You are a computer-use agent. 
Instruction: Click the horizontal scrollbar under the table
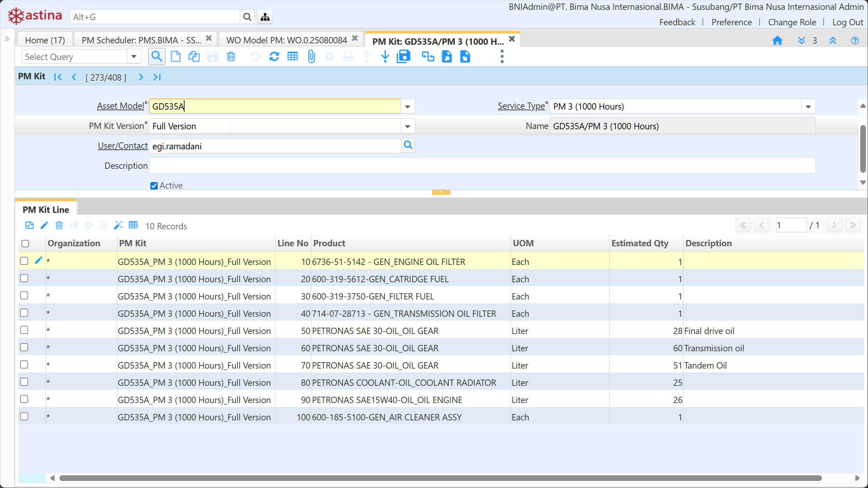click(x=440, y=478)
